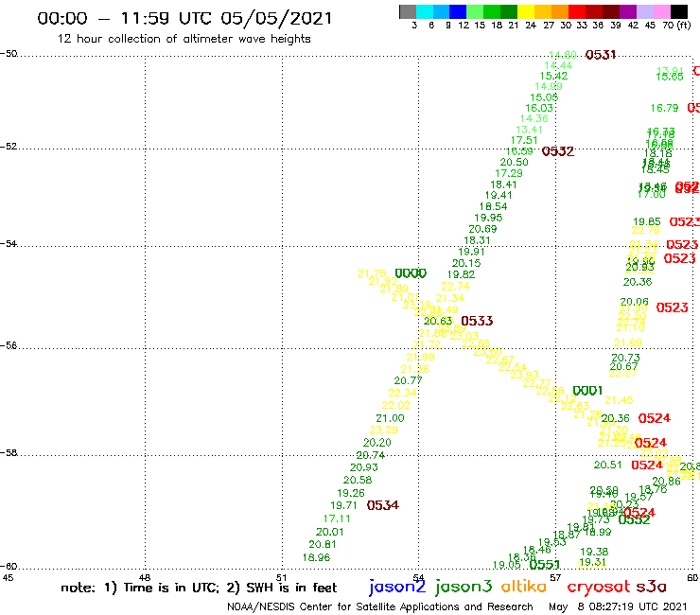Click the wave height value '14.80'
700x615 pixels.
pos(563,55)
